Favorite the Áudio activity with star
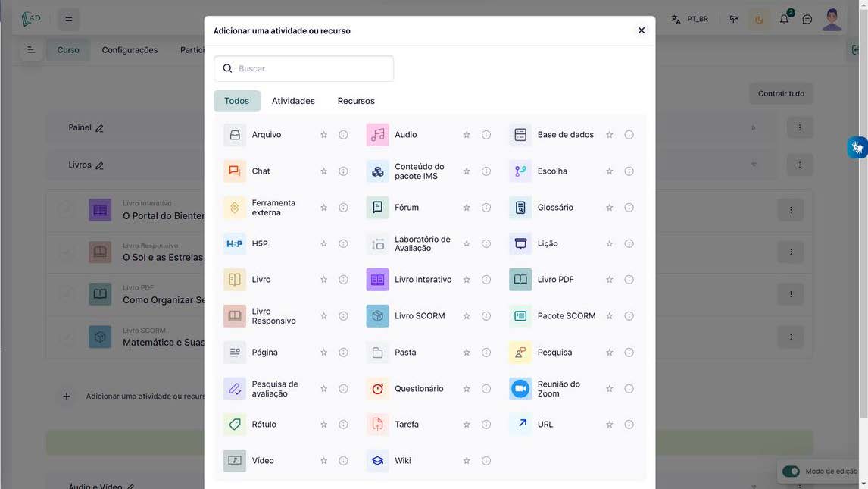 [467, 135]
